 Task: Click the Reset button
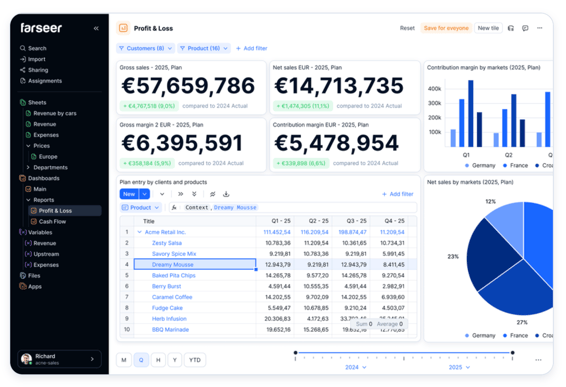click(407, 28)
